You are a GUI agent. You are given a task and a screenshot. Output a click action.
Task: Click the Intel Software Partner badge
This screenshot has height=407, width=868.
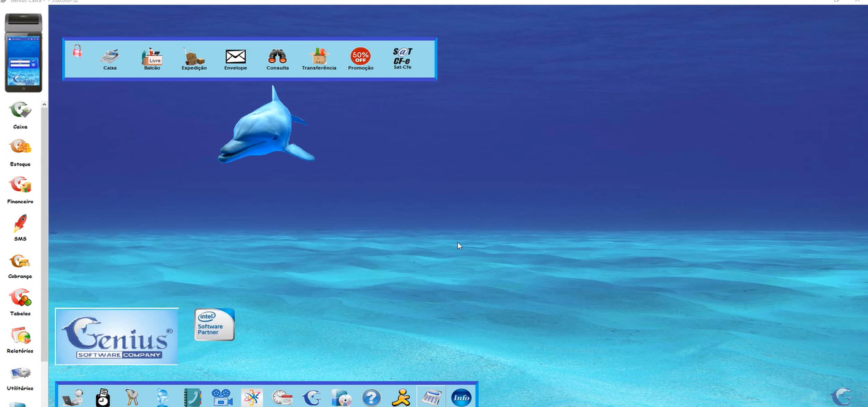click(214, 325)
